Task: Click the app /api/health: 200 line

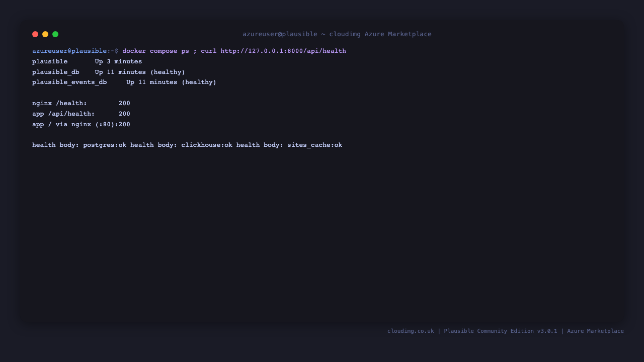Action: coord(81,114)
